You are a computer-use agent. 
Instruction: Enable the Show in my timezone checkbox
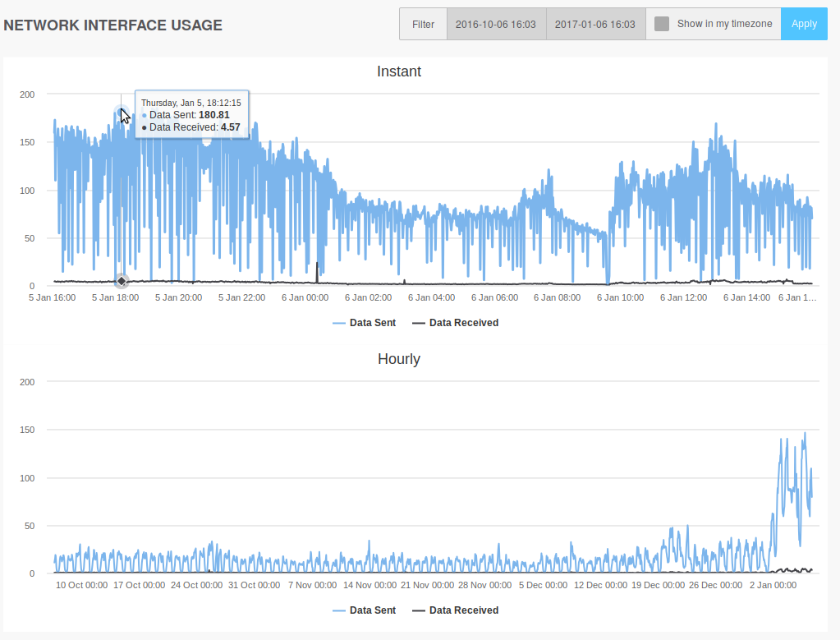(662, 24)
